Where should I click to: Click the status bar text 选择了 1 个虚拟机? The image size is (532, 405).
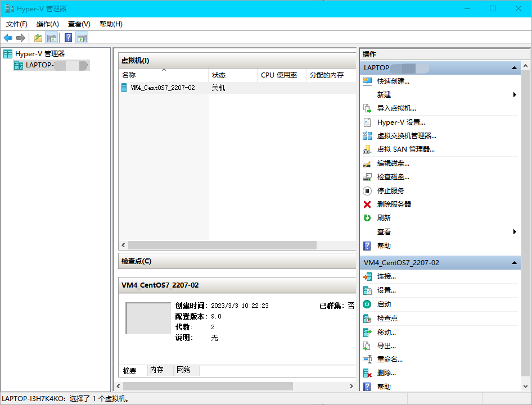[99, 399]
